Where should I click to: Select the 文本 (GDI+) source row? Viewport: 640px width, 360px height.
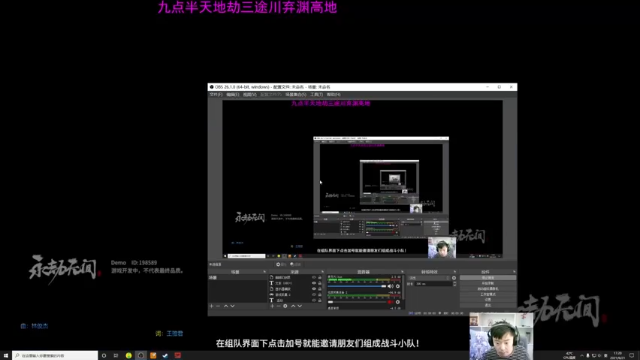point(296,283)
